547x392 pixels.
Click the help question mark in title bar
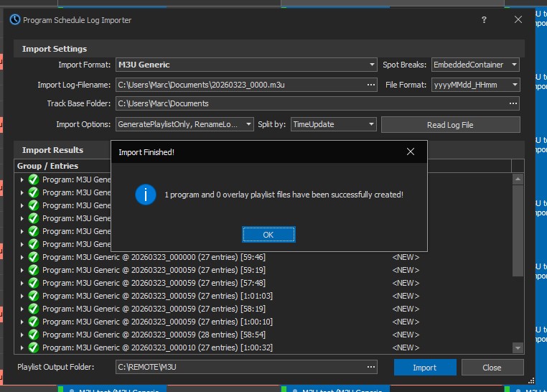484,20
